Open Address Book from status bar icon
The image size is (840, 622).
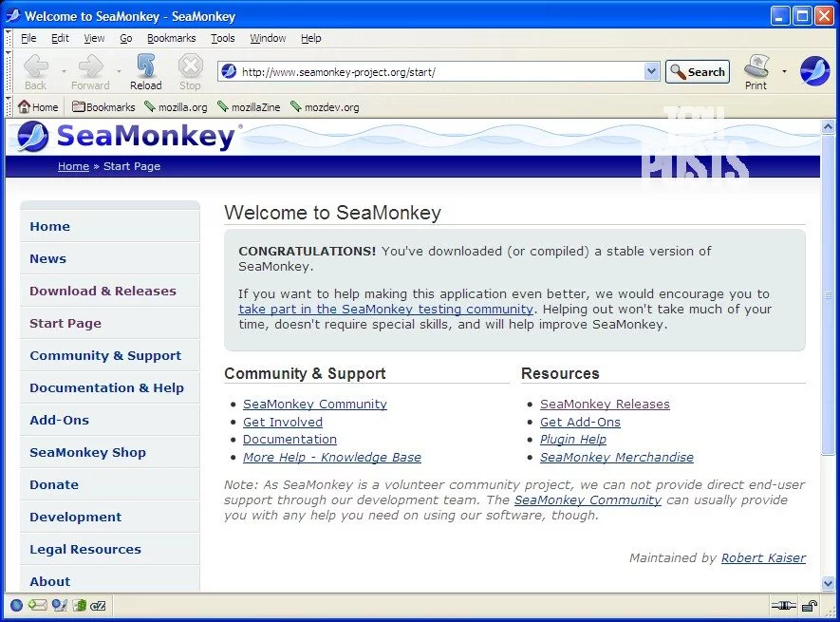coord(80,605)
